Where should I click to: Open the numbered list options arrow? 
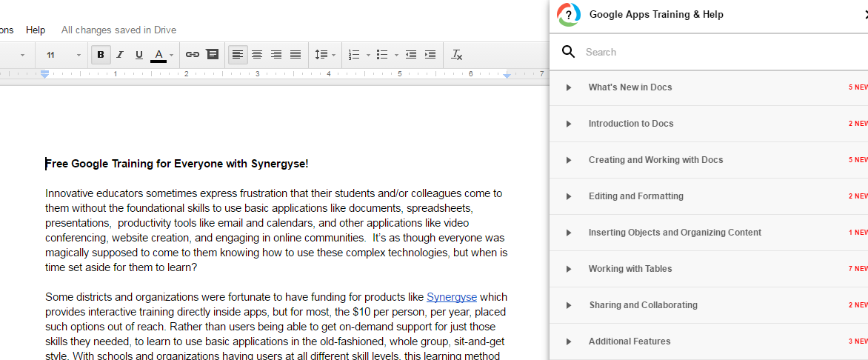click(x=368, y=55)
